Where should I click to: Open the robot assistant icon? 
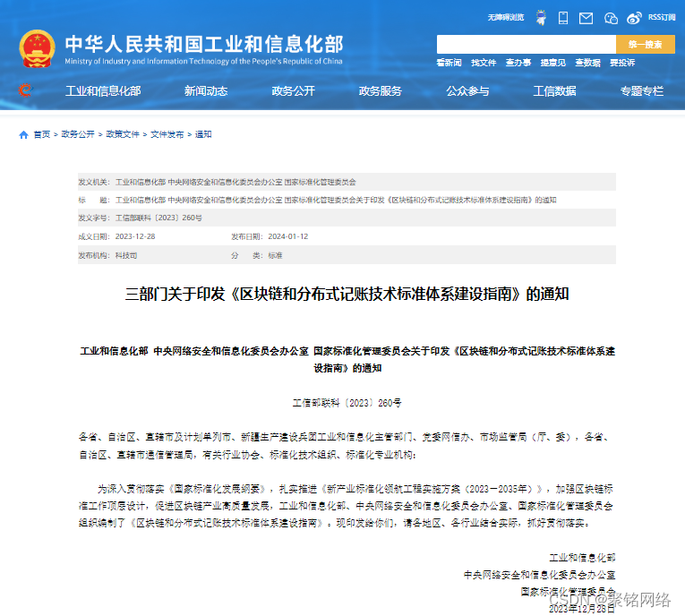pyautogui.click(x=541, y=18)
